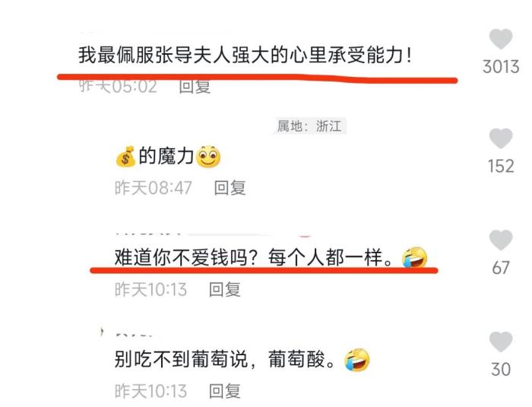The width and height of the screenshot is (532, 407).
Task: Tap the heart above 30 likes
Action: (x=500, y=342)
